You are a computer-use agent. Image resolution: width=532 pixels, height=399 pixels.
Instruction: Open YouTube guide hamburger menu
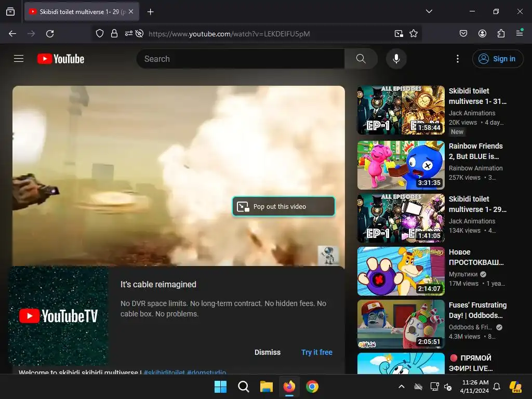19,59
